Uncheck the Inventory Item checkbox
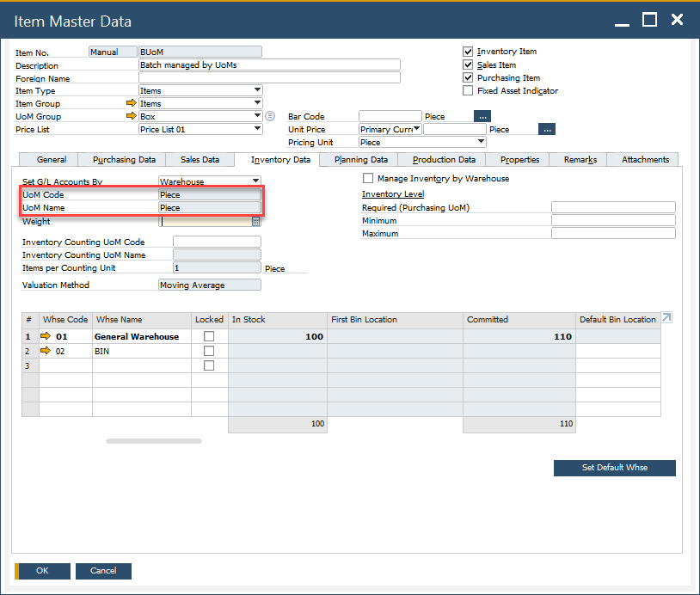This screenshot has width=700, height=595. 468,52
